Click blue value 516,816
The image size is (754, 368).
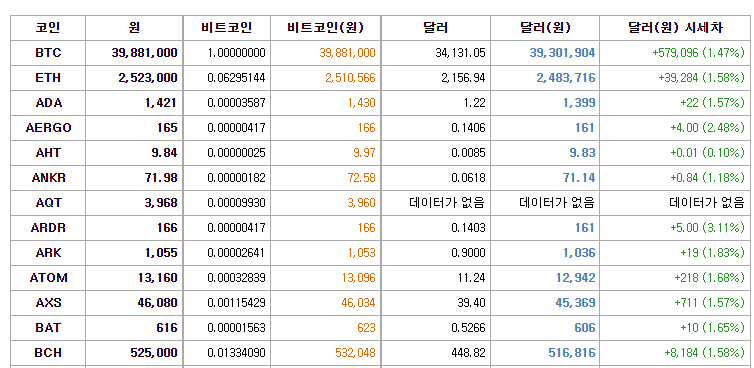click(572, 353)
